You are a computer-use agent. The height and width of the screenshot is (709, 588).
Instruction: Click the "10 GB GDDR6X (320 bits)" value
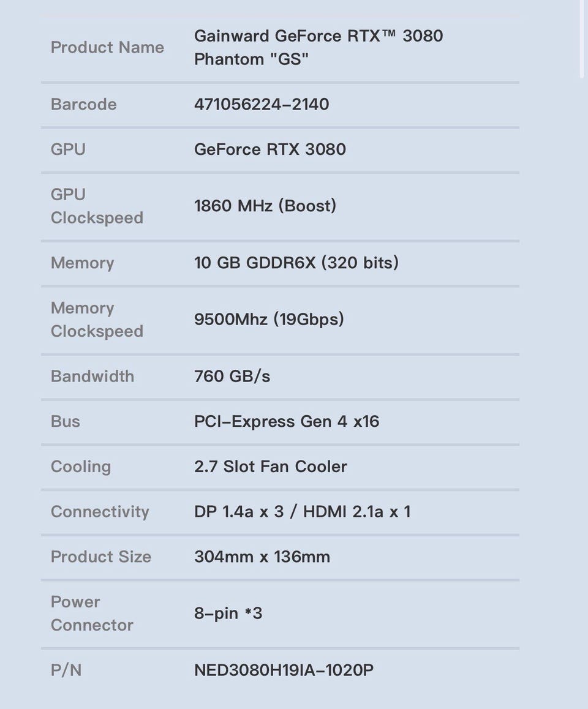[x=296, y=263]
